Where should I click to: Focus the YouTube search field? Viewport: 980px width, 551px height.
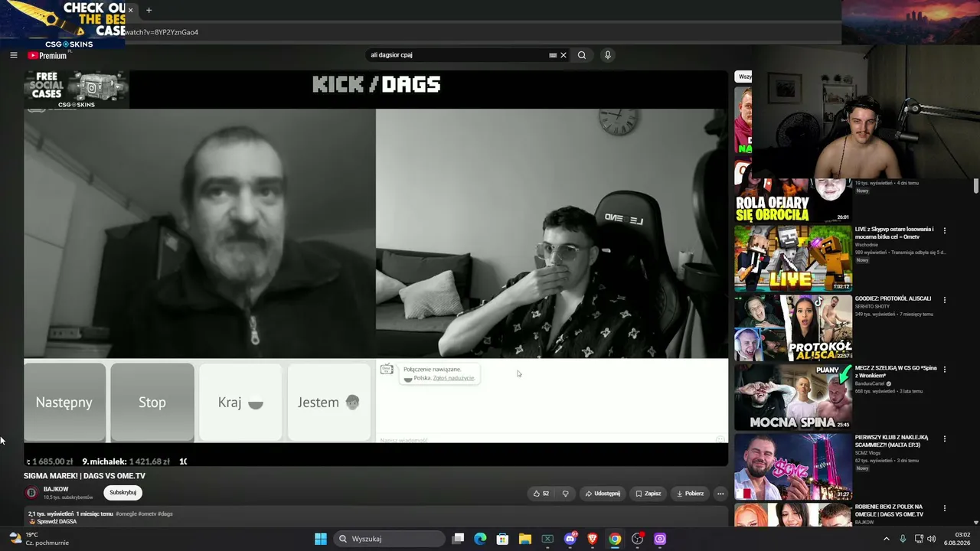(457, 55)
